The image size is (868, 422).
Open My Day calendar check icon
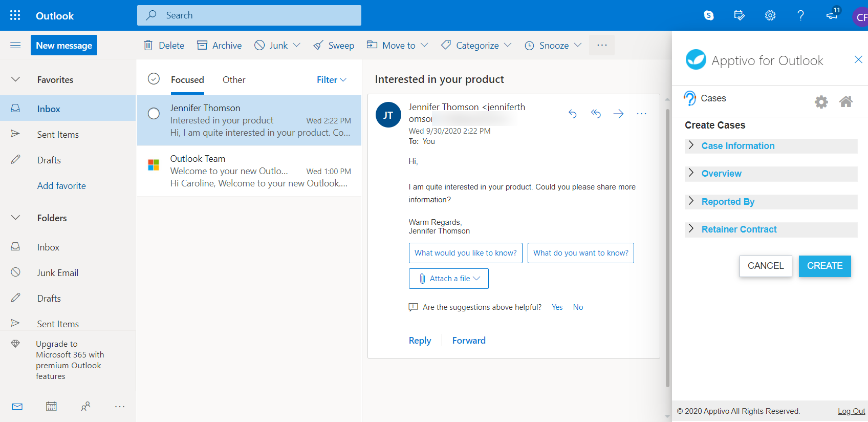tap(740, 15)
